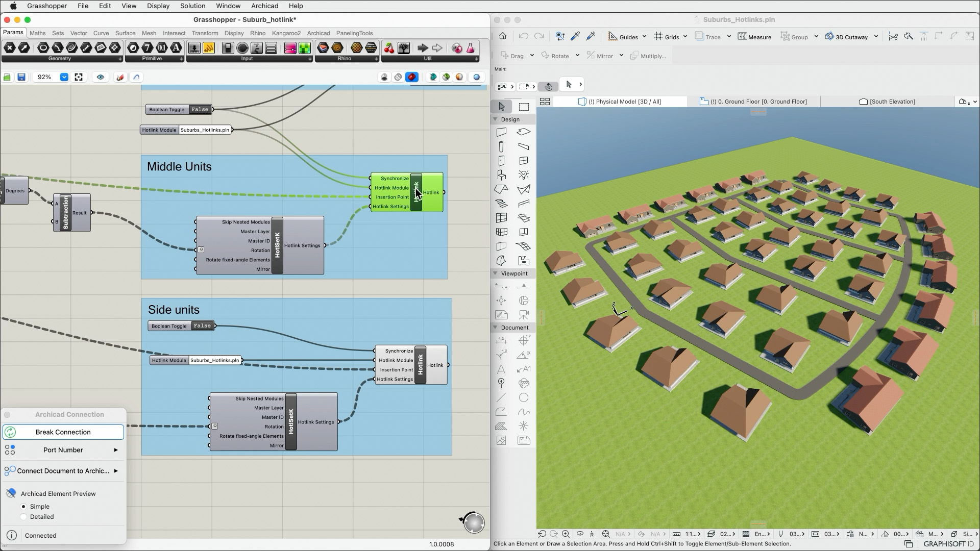Viewport: 980px width, 551px height.
Task: Toggle the Side units Boolean Toggle value False
Action: click(x=202, y=326)
